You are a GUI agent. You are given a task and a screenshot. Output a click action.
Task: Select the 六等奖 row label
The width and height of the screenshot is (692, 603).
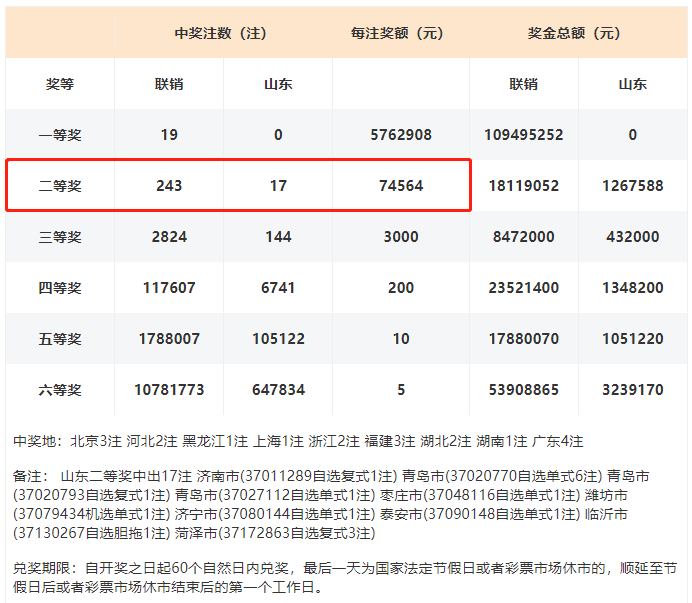point(60,390)
